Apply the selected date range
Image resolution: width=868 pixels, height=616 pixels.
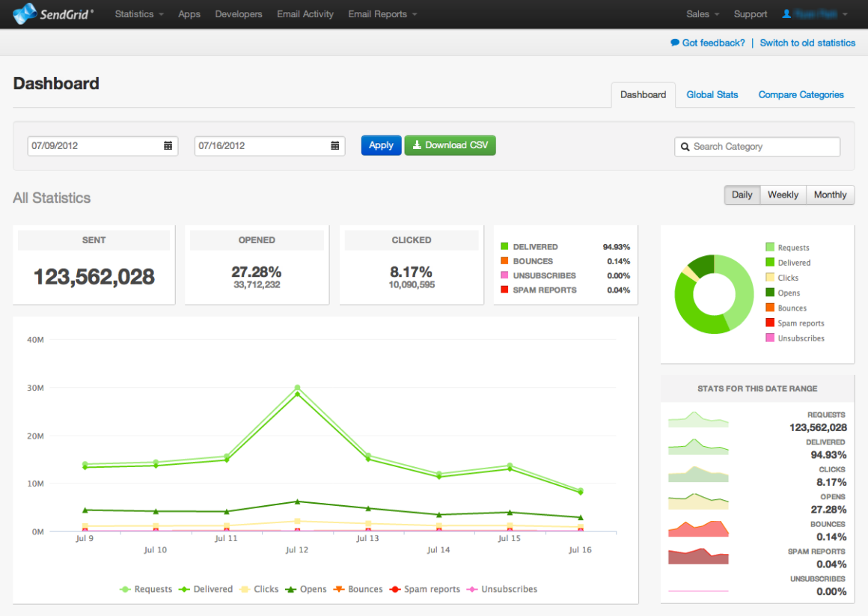tap(381, 145)
